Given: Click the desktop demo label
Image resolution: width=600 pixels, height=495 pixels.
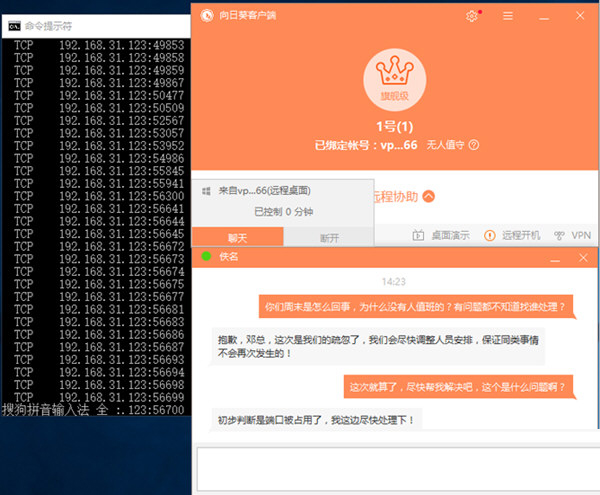Looking at the screenshot, I should point(450,235).
